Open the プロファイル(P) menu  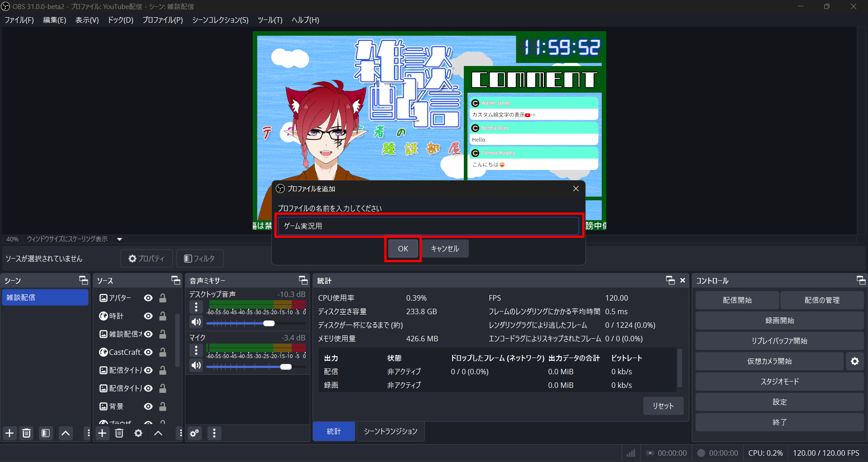[163, 20]
